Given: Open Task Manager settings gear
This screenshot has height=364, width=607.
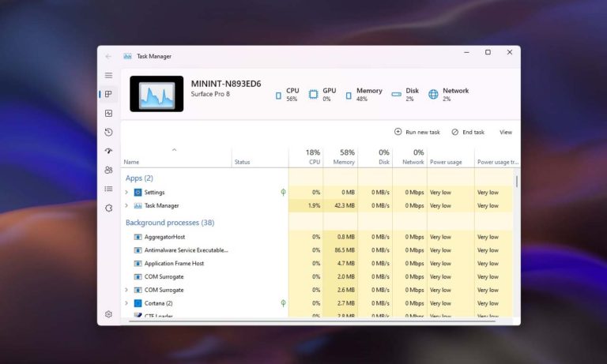Looking at the screenshot, I should coord(109,314).
